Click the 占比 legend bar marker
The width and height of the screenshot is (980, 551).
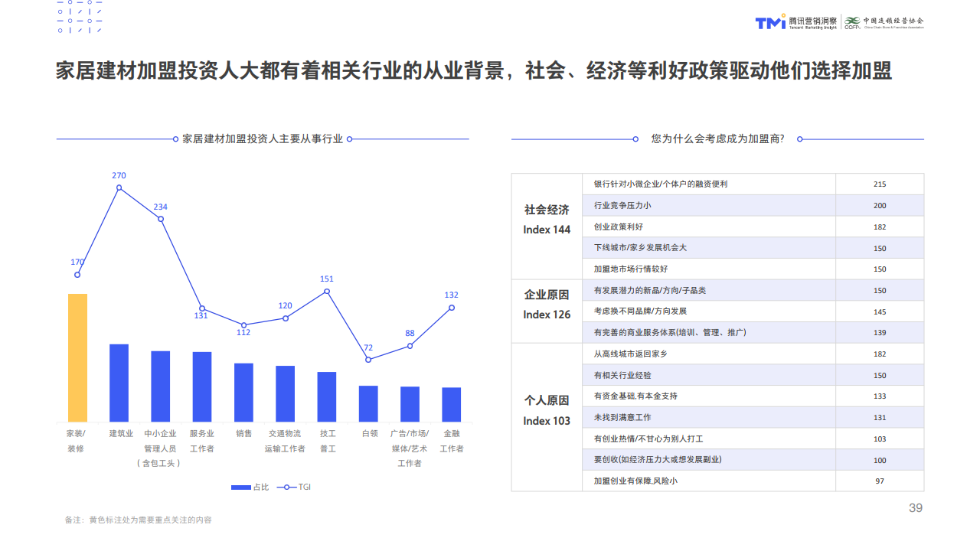tap(240, 487)
